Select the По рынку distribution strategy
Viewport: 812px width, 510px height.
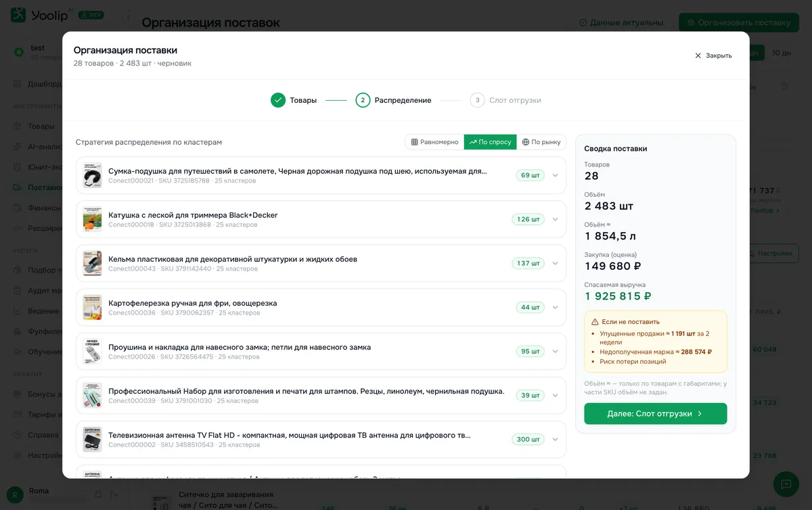click(541, 142)
